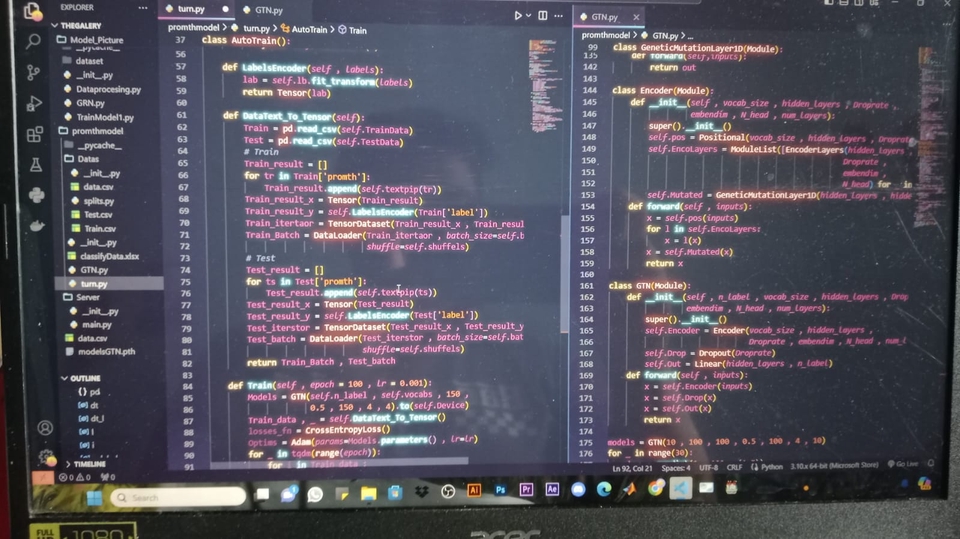Switch to the turn.py editor tab

pyautogui.click(x=191, y=9)
